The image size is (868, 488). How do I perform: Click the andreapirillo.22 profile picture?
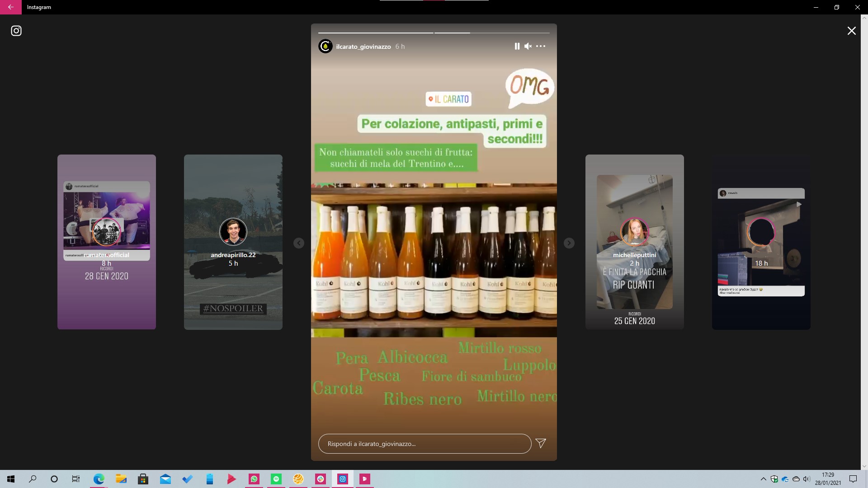pos(233,232)
